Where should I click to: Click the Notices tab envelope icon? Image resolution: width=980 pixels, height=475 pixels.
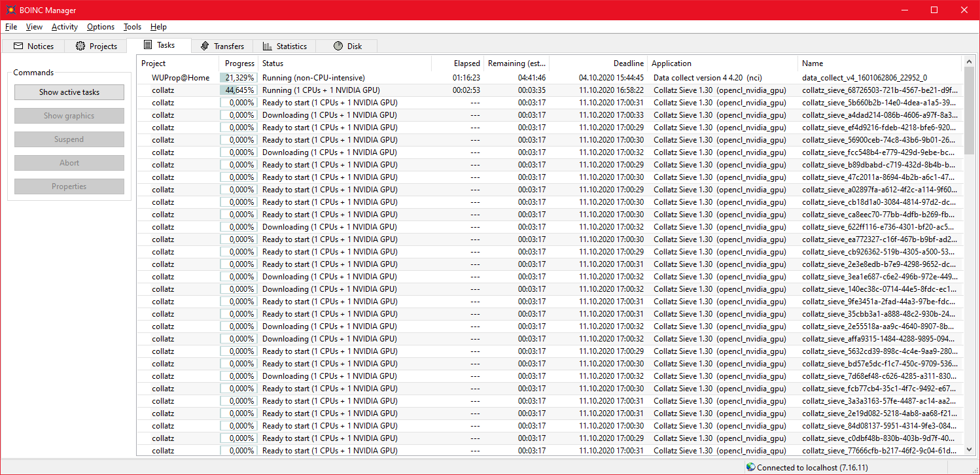(18, 46)
